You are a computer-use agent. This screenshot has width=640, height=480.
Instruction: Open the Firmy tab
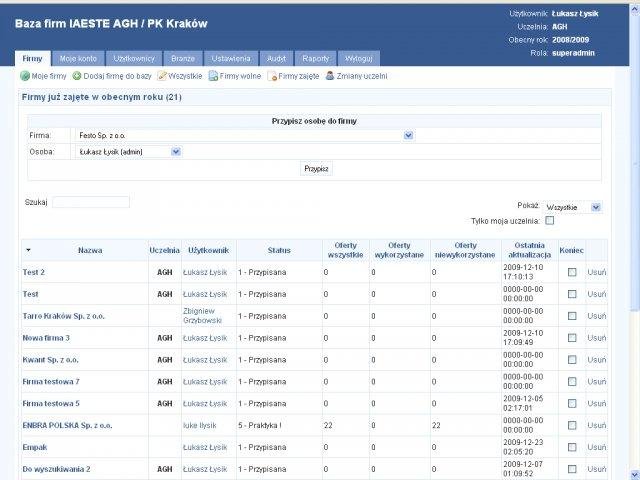click(33, 58)
